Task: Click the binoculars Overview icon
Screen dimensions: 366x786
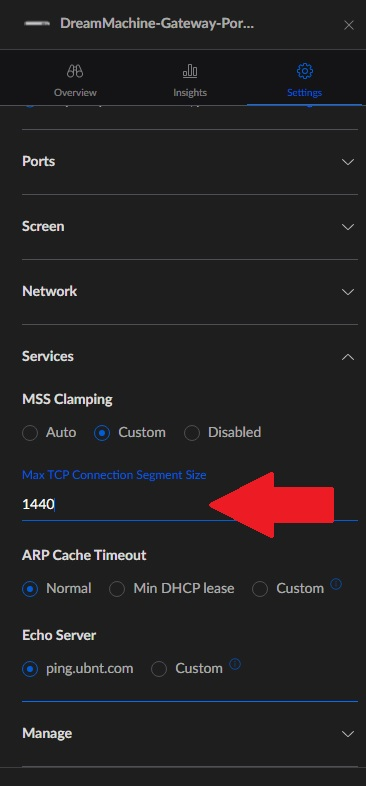Action: [x=75, y=71]
